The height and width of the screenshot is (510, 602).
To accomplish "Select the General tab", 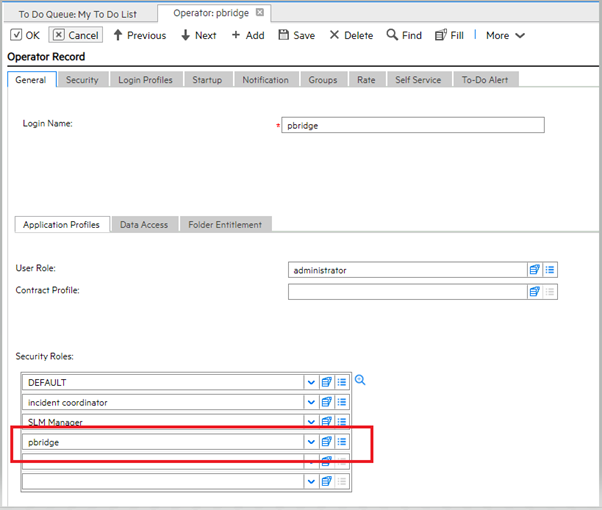I will click(x=31, y=80).
